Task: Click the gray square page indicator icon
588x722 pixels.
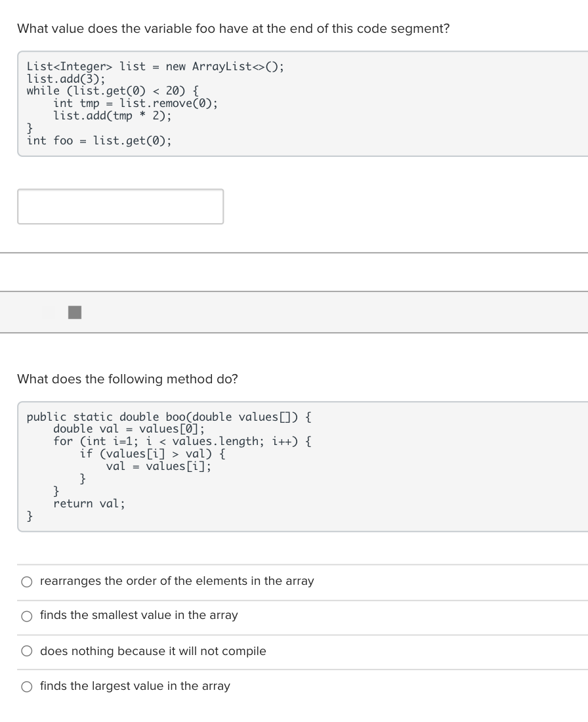Action: (74, 312)
